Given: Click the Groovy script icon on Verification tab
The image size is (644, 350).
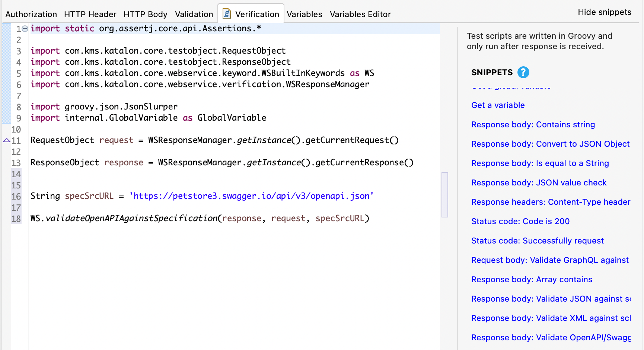Looking at the screenshot, I should point(226,14).
